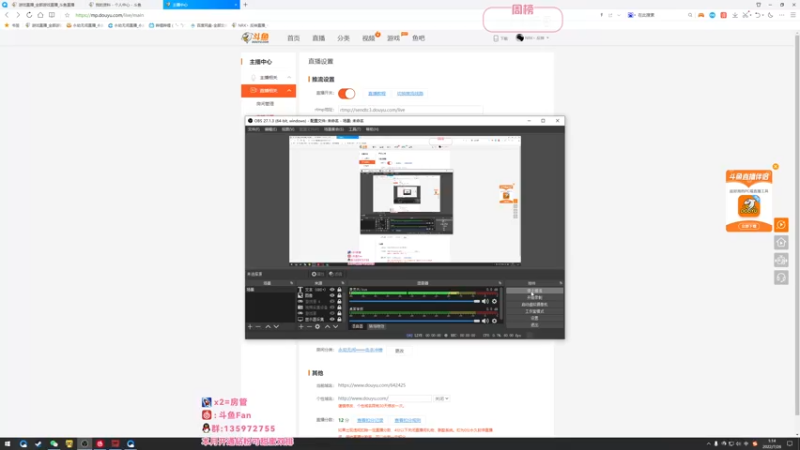
Task: Click start recording button in OBS controls
Action: click(535, 297)
